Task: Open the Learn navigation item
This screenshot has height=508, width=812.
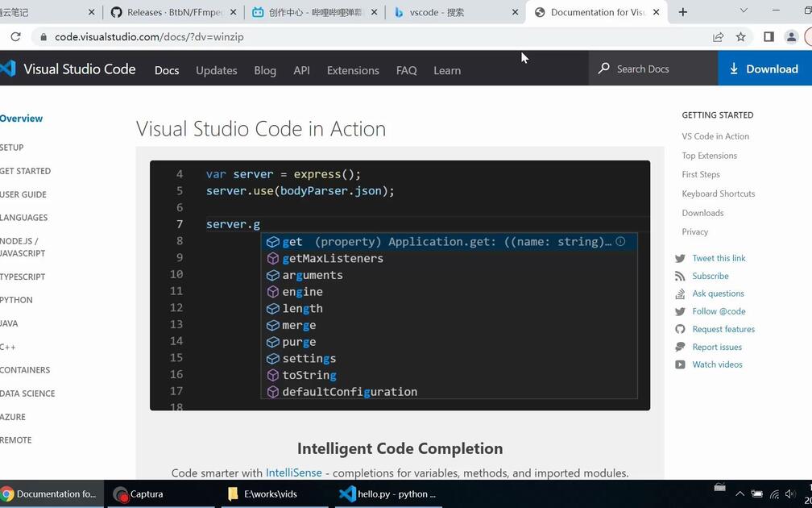Action: 447,70
